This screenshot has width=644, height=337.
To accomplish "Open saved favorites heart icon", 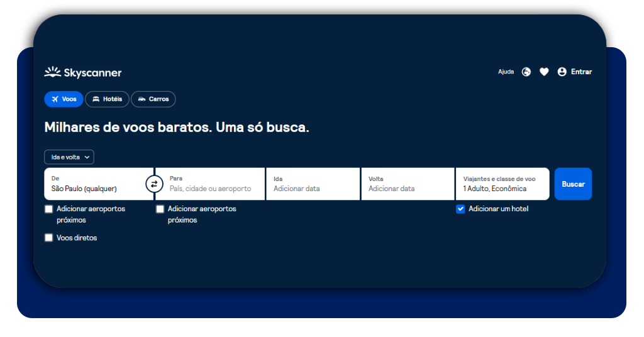I will pos(544,72).
